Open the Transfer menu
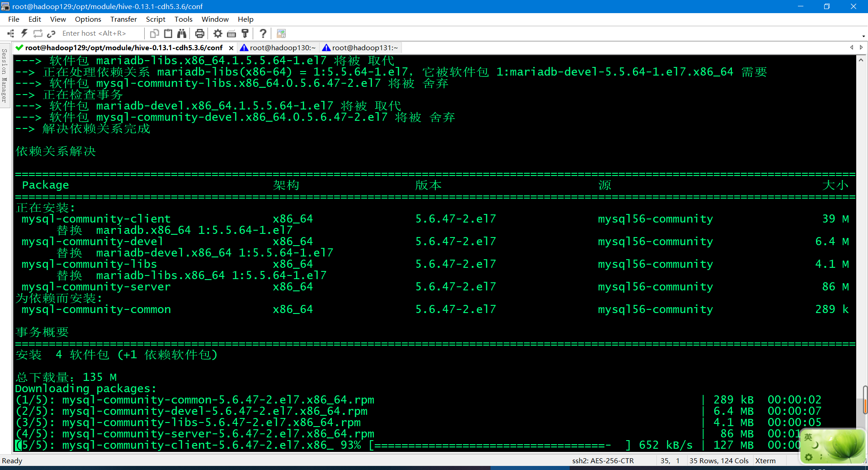This screenshot has height=470, width=868. click(x=123, y=19)
